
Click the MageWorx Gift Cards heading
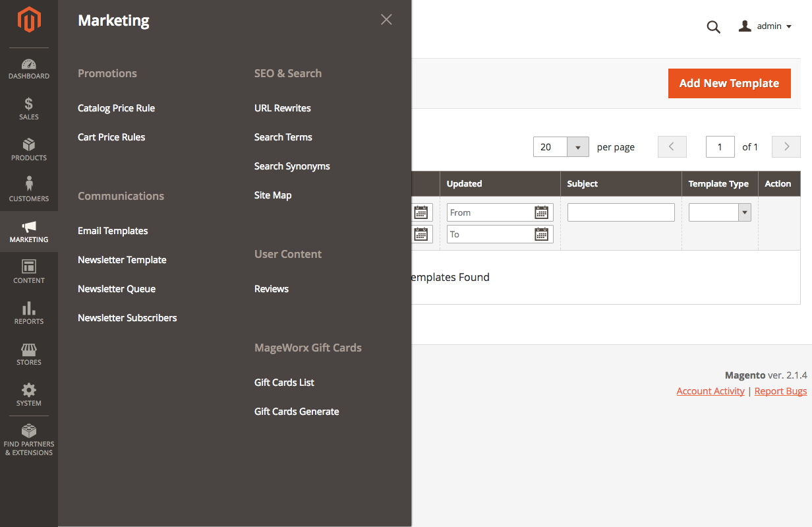click(x=308, y=348)
